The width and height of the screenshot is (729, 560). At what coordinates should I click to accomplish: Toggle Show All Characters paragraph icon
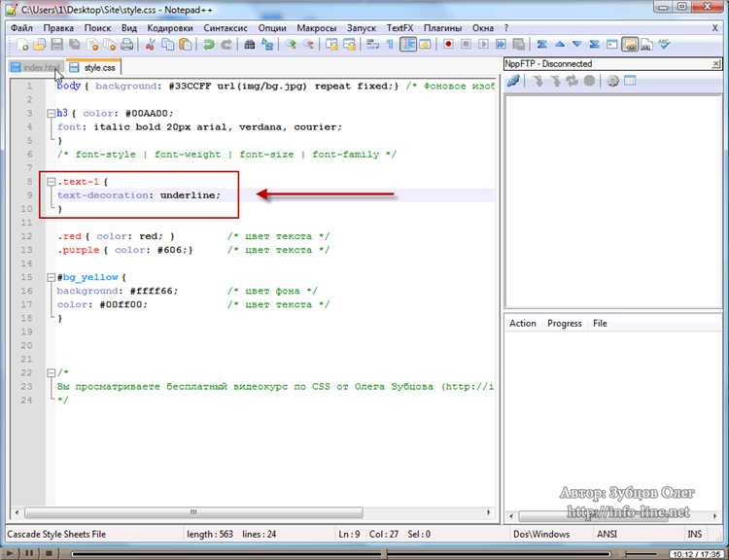[390, 45]
